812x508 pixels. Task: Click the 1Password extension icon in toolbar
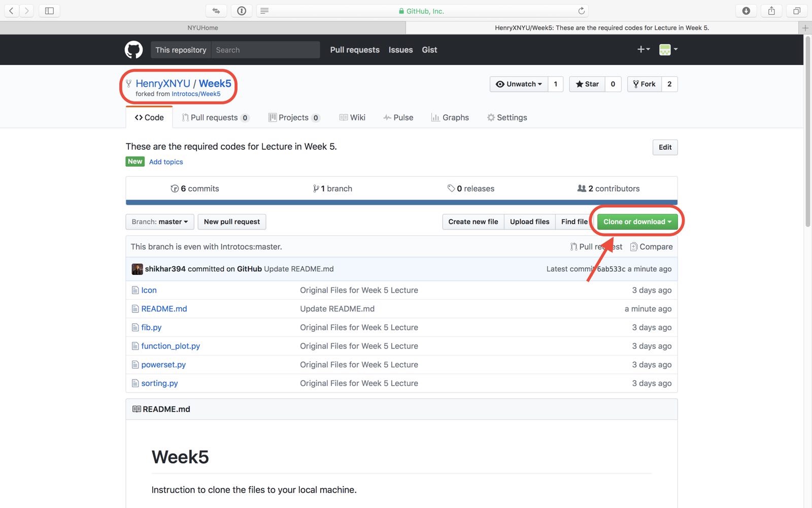pyautogui.click(x=242, y=11)
